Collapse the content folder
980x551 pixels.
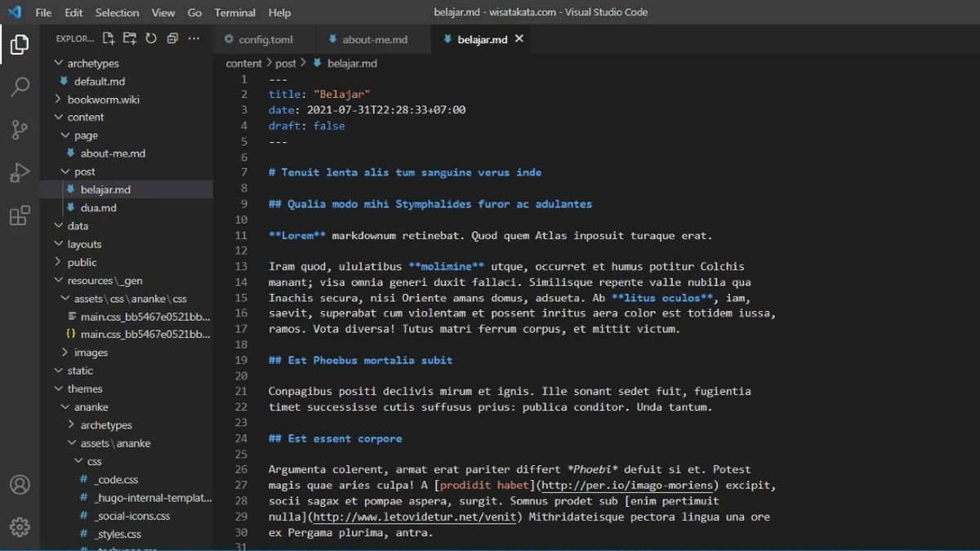tap(58, 117)
